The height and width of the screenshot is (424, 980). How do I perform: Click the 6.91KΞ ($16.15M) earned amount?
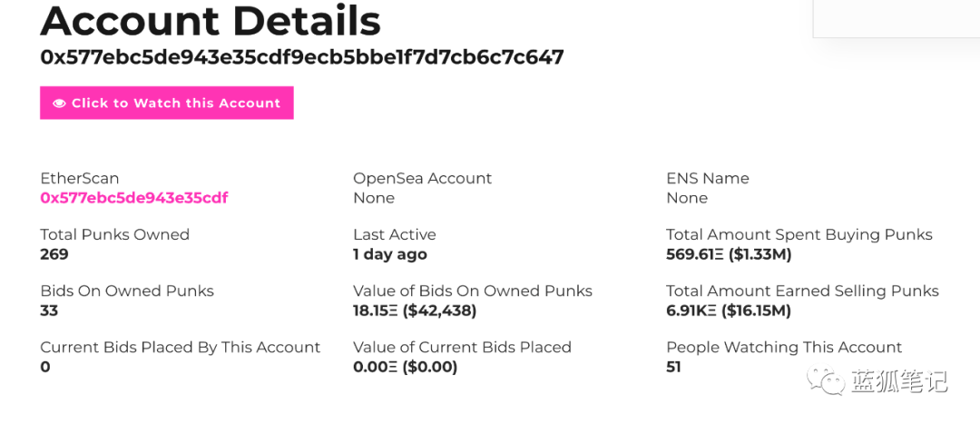pyautogui.click(x=729, y=311)
